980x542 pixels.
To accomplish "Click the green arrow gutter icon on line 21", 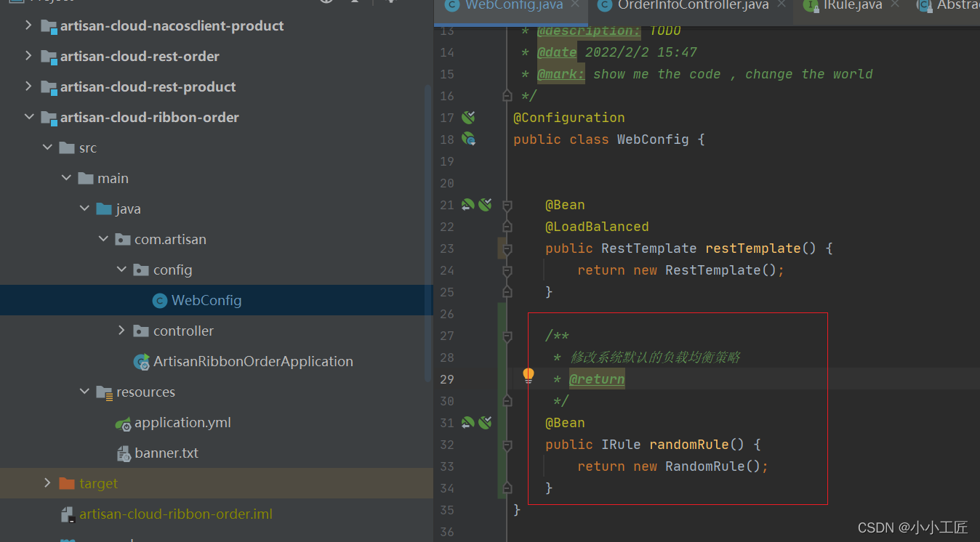I will click(467, 205).
